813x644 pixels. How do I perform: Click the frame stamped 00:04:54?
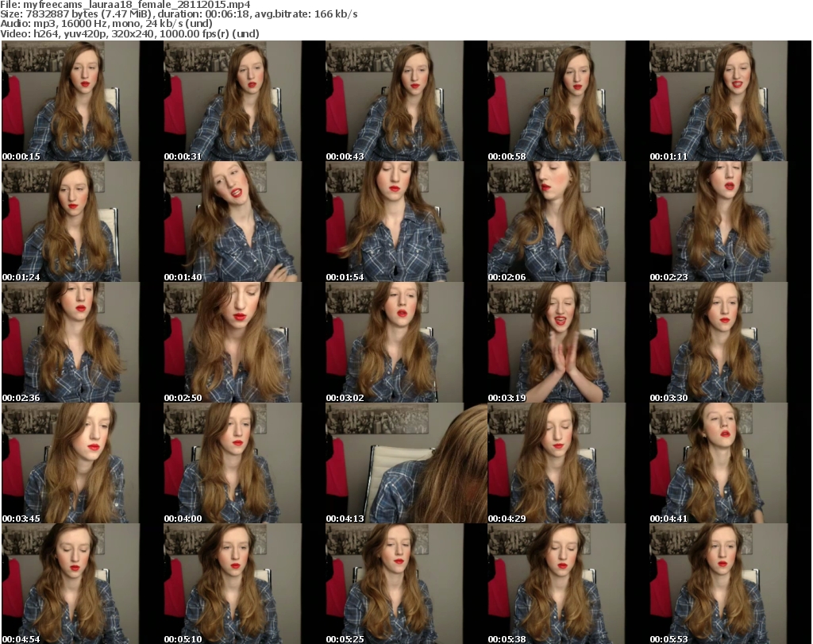point(82,584)
